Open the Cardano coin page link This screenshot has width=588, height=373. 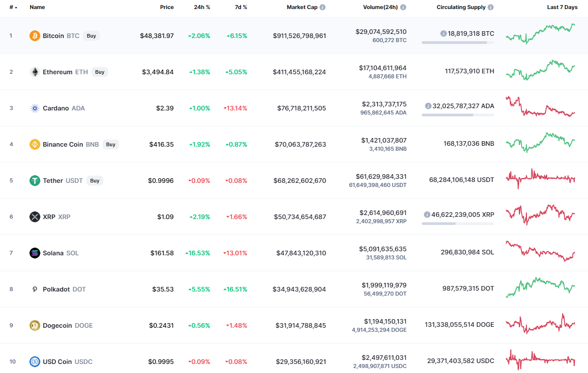pos(64,108)
